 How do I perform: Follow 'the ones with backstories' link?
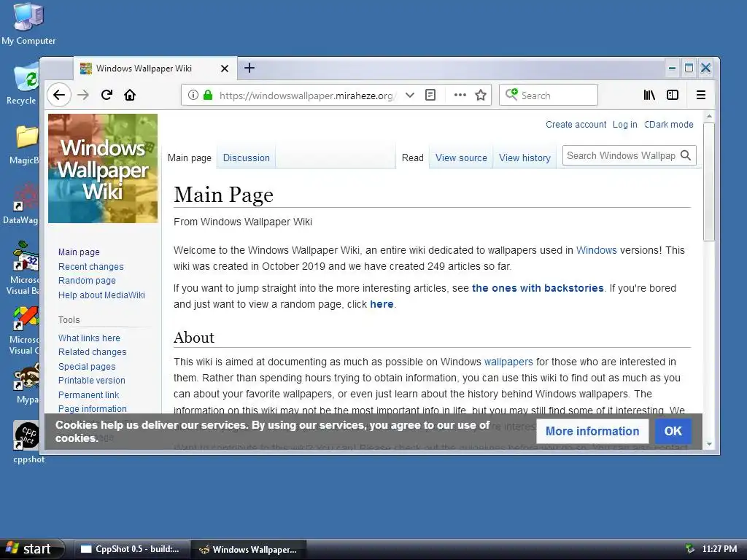point(538,288)
